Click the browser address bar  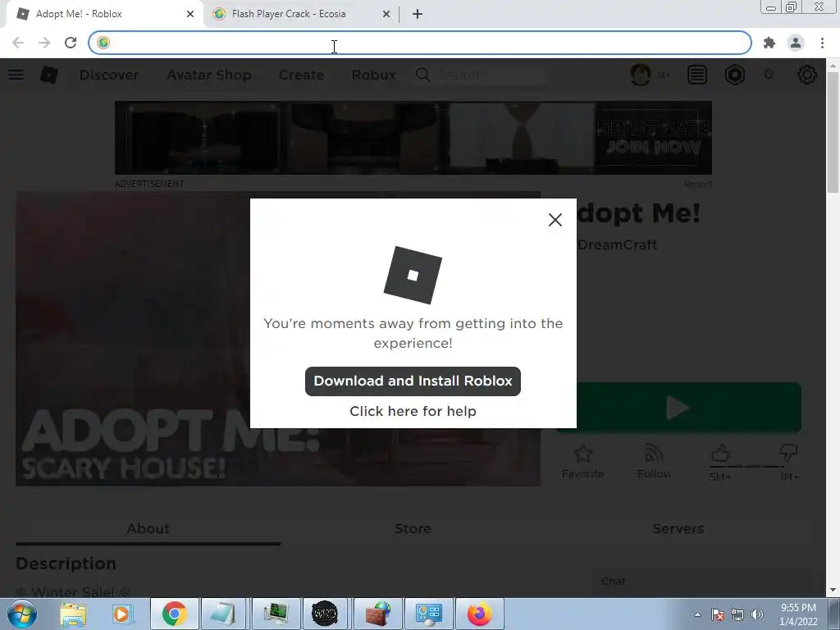click(x=420, y=43)
